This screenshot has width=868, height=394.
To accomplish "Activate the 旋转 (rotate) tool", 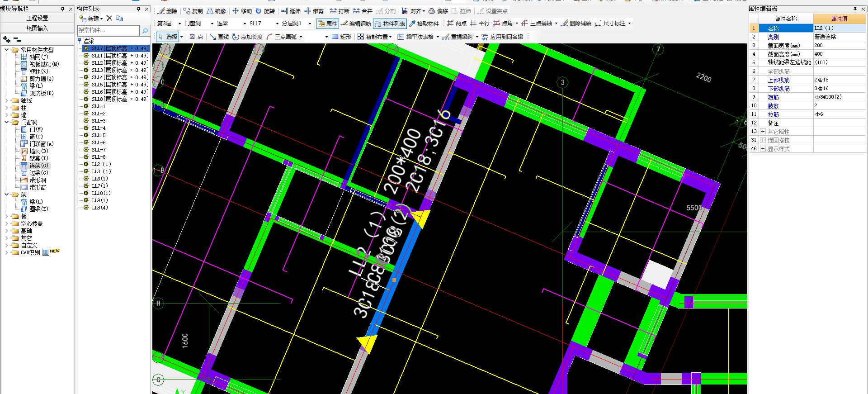I will click(265, 11).
